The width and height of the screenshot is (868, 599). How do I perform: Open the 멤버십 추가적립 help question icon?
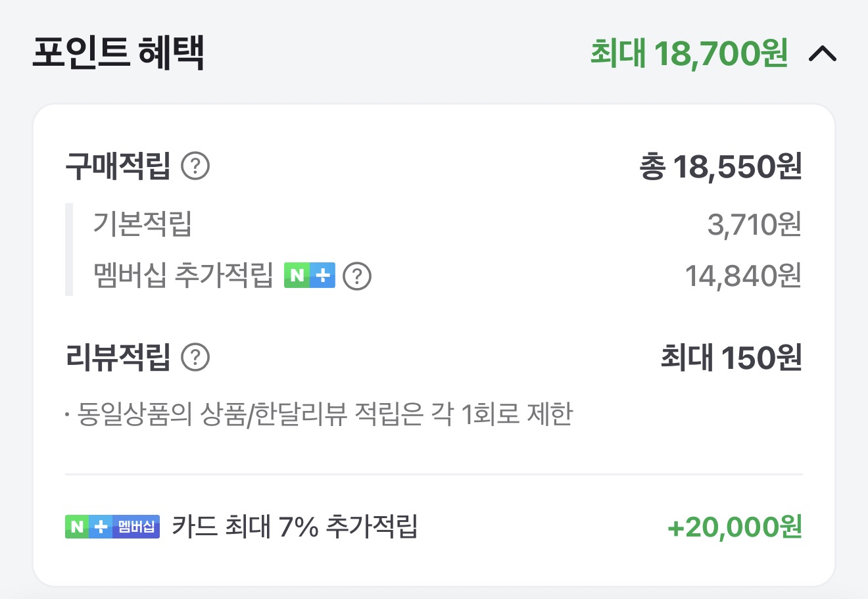point(358,276)
